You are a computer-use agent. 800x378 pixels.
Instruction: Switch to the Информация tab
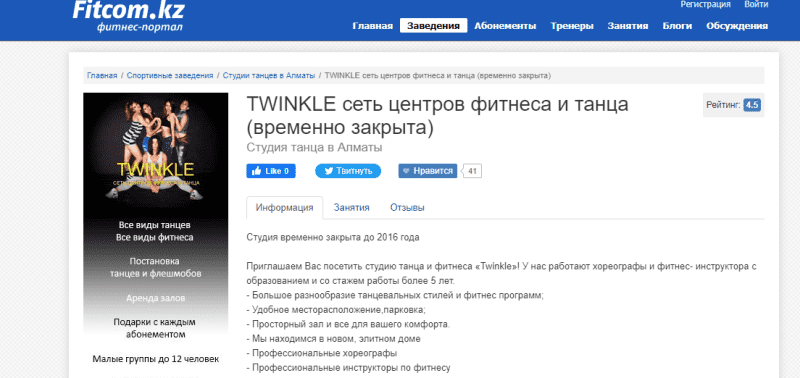click(x=284, y=208)
